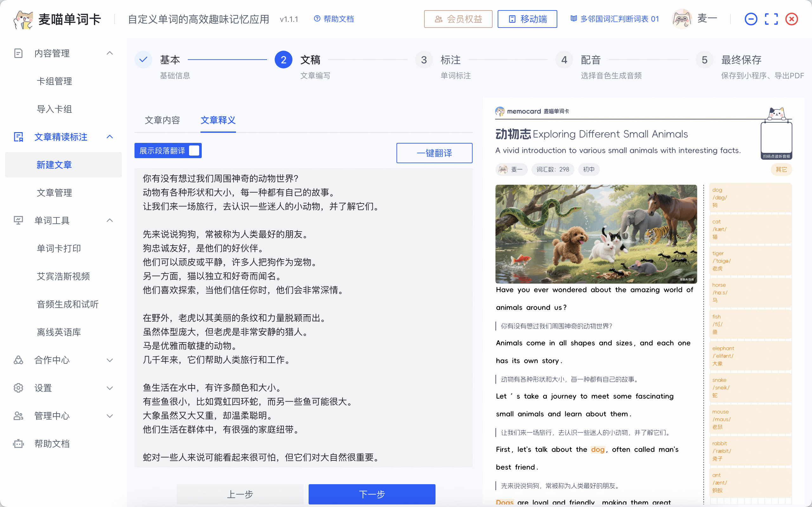Open 文章管理 in the sidebar
812x507 pixels.
[54, 192]
